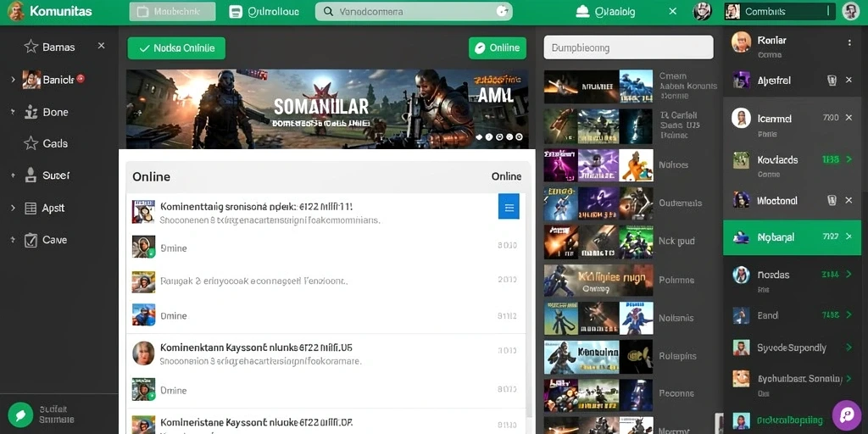This screenshot has width=868, height=434.
Task: Click the bell icon beside Qlaaiolg
Action: (x=581, y=12)
